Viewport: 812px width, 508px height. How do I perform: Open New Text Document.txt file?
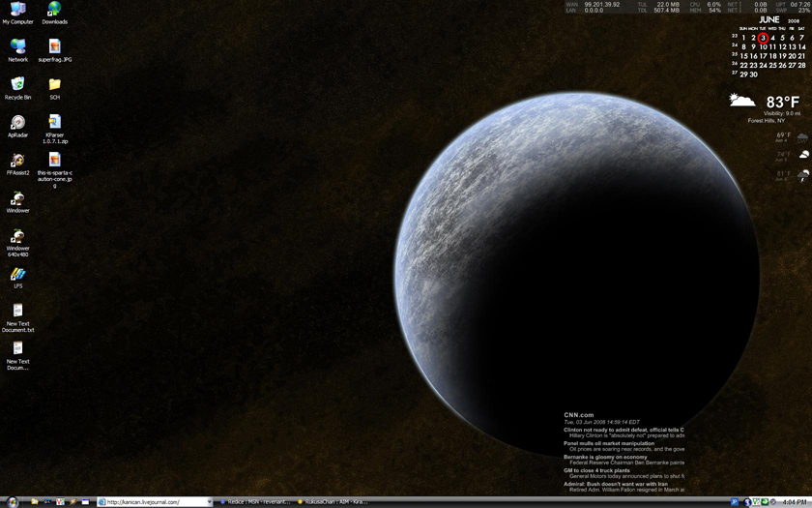(17, 313)
